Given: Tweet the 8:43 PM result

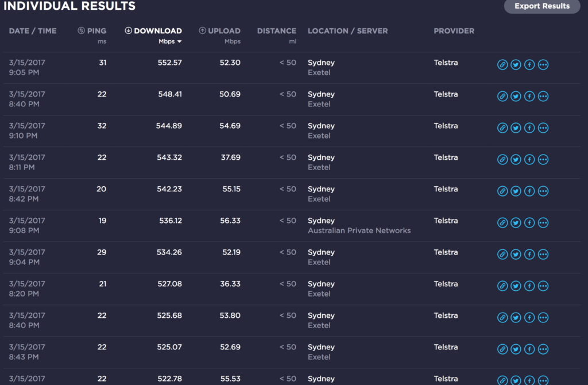Looking at the screenshot, I should tap(516, 349).
